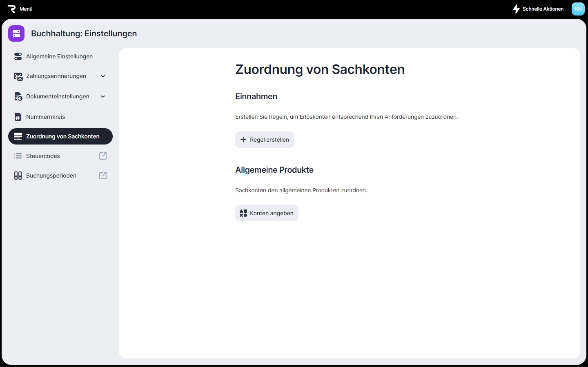The width and height of the screenshot is (588, 367).
Task: Open Steuercodes via the external link icon
Action: (x=103, y=156)
